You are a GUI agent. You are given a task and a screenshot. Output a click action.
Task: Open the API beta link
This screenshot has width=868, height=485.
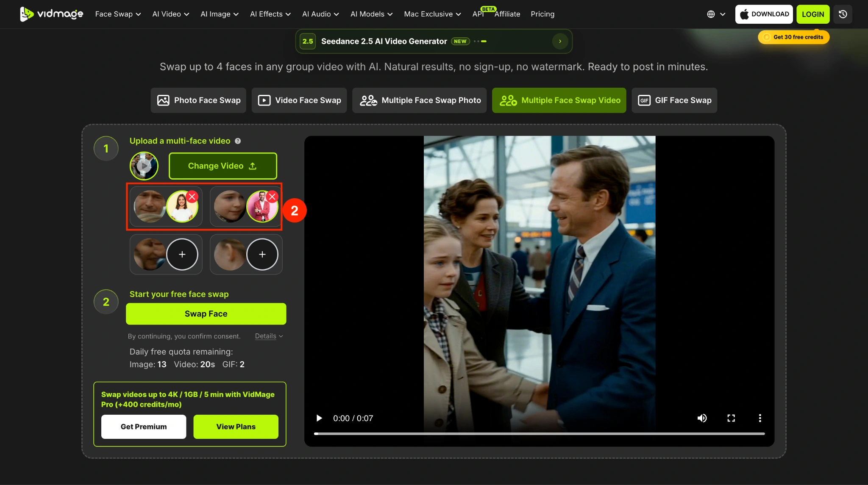pyautogui.click(x=479, y=14)
